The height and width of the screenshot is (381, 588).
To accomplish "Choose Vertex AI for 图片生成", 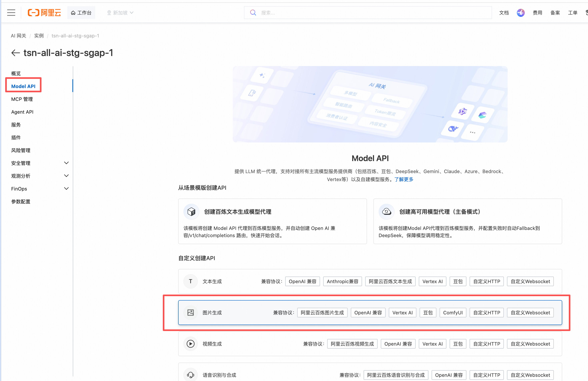I will click(402, 313).
